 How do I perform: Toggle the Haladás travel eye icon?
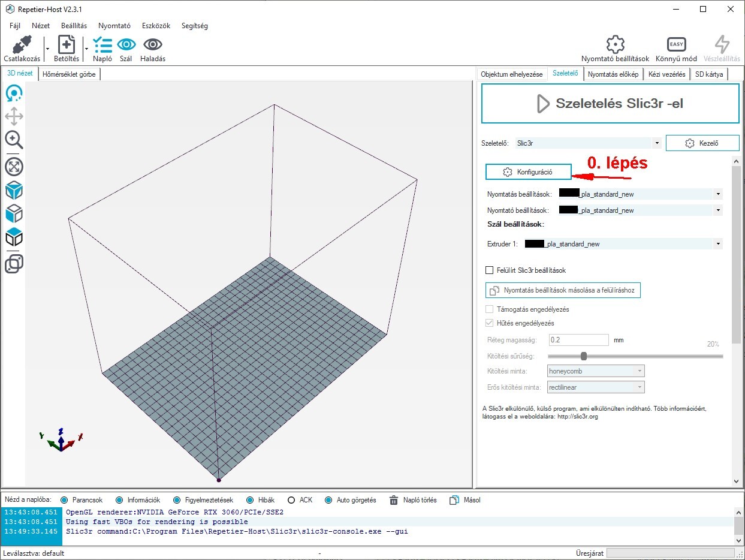pos(153,44)
